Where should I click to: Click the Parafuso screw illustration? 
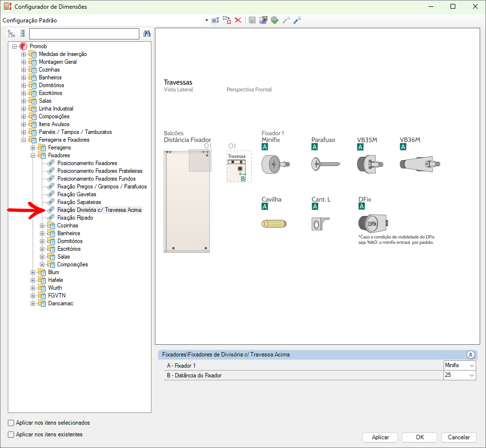click(x=325, y=164)
